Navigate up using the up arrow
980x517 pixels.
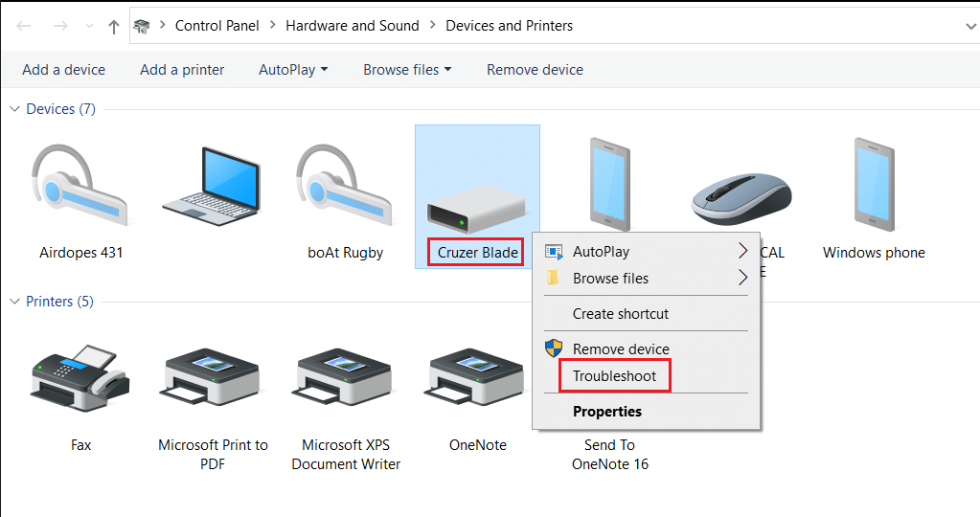point(113,27)
